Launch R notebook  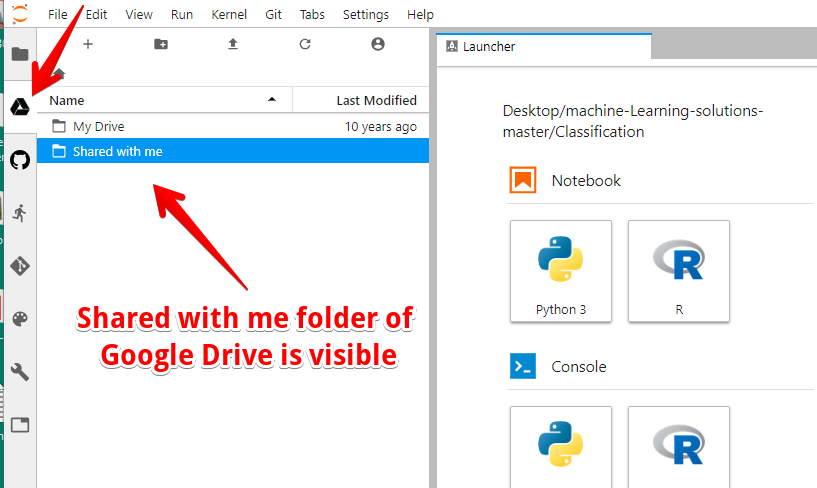click(678, 271)
